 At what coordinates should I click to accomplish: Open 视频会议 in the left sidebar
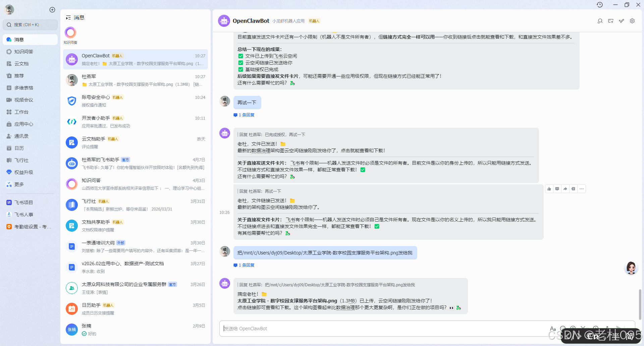point(30,100)
